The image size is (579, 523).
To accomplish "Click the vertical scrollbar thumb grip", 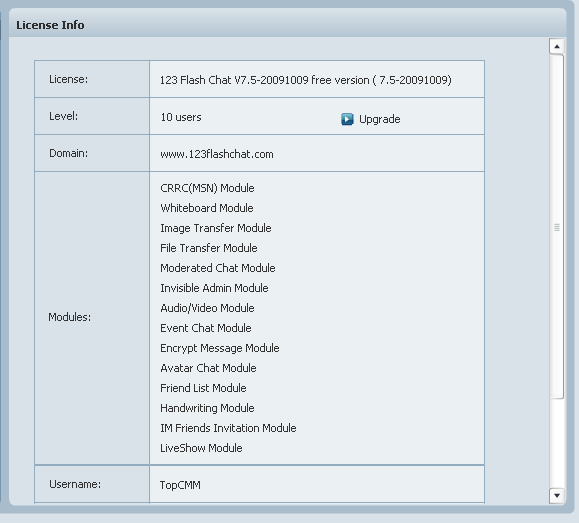I will point(557,227).
